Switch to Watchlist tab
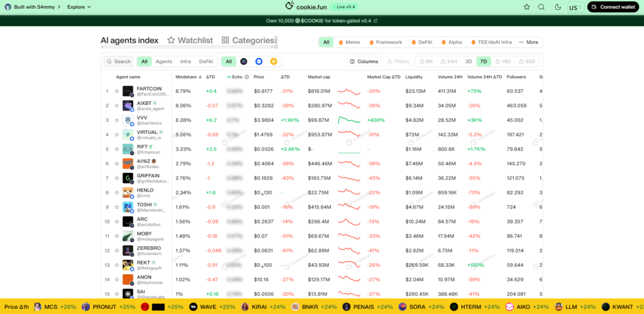 click(x=190, y=40)
